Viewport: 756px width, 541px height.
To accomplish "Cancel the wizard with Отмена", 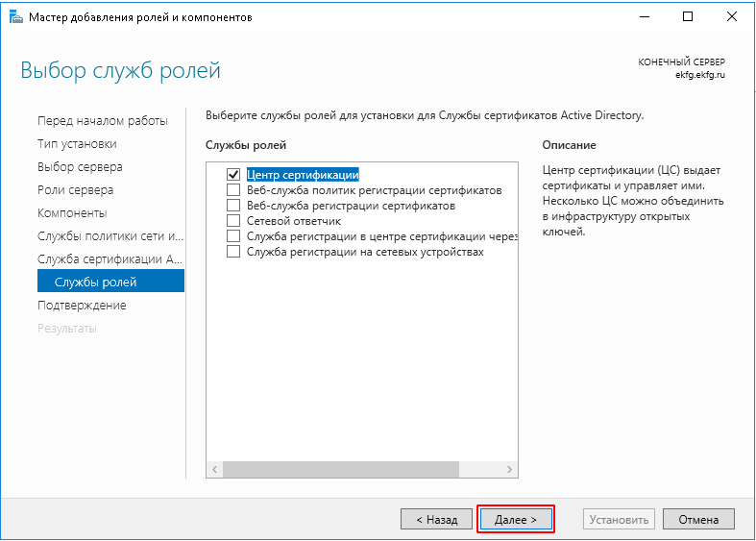I will pos(698,520).
